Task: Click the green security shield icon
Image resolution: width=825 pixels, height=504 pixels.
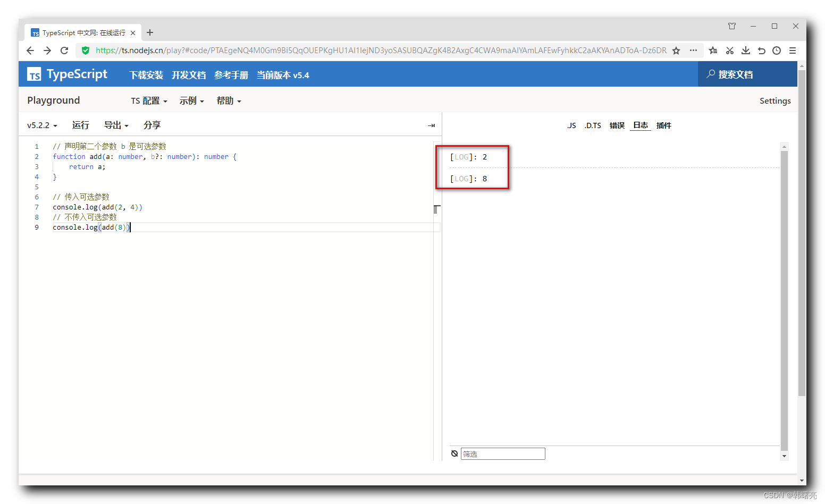Action: pos(86,51)
